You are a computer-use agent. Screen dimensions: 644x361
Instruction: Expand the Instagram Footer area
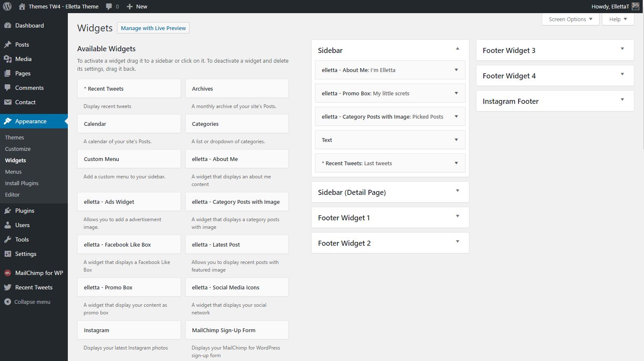point(622,100)
